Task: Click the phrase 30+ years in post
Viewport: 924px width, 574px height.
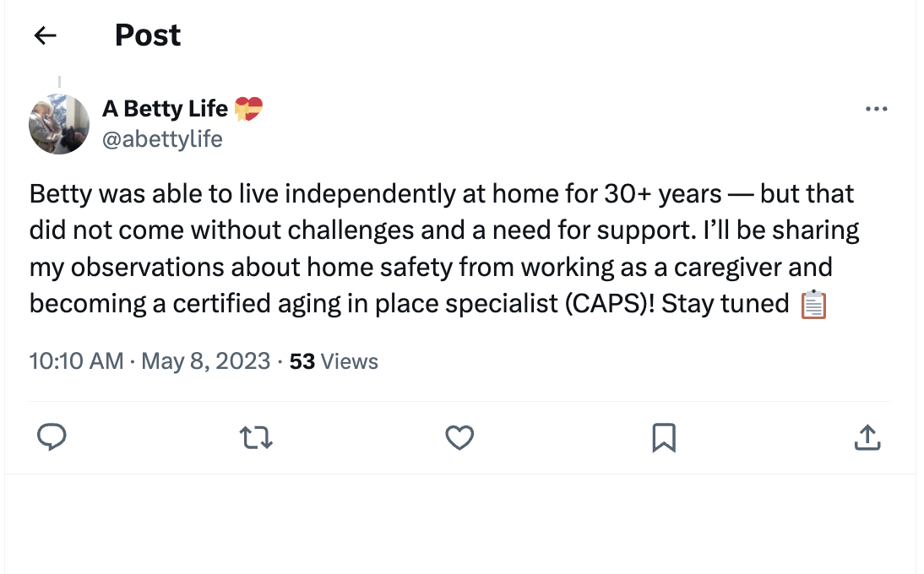Action: point(663,194)
